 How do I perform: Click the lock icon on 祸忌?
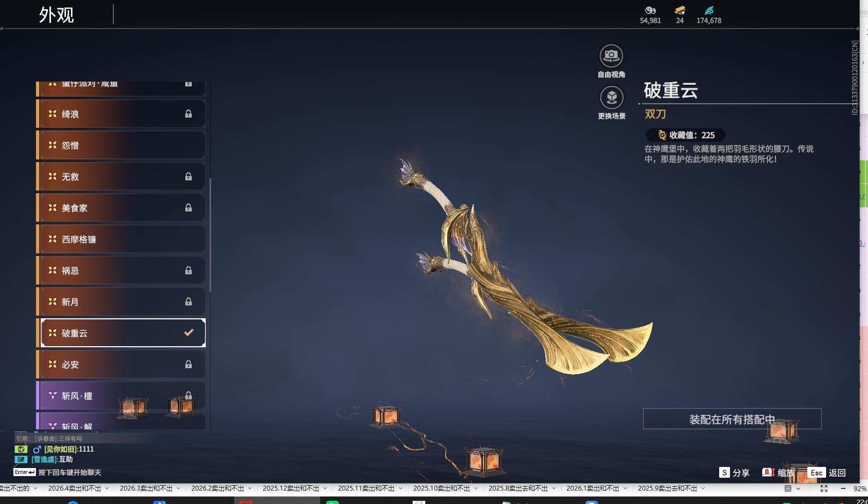[x=189, y=271]
